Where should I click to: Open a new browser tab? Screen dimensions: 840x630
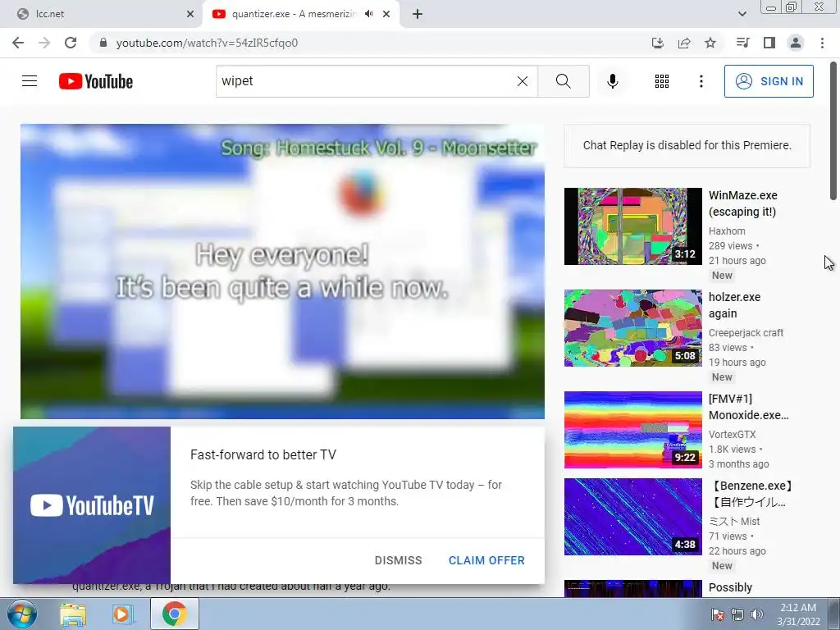pos(418,14)
